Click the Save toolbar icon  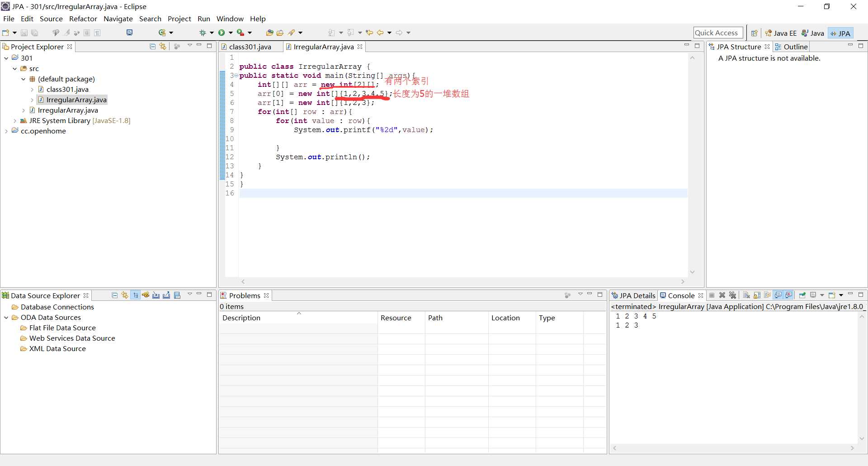coord(24,33)
